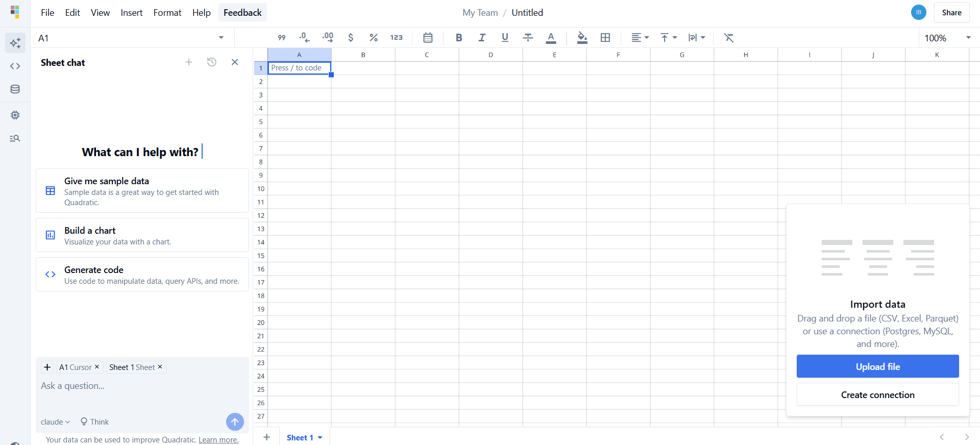Add a new sheet with plus icon
The width and height of the screenshot is (980, 445).
coord(266,437)
